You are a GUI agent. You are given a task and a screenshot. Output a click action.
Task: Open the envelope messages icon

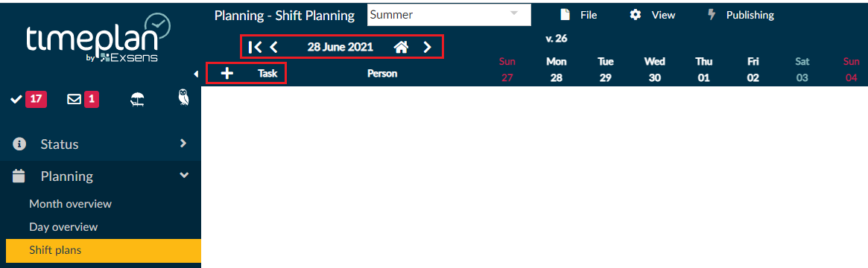point(83,100)
